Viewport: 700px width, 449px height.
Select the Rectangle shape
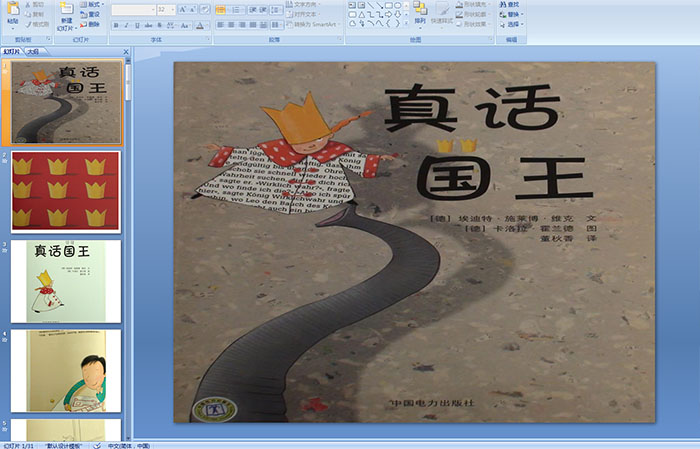pyautogui.click(x=388, y=5)
